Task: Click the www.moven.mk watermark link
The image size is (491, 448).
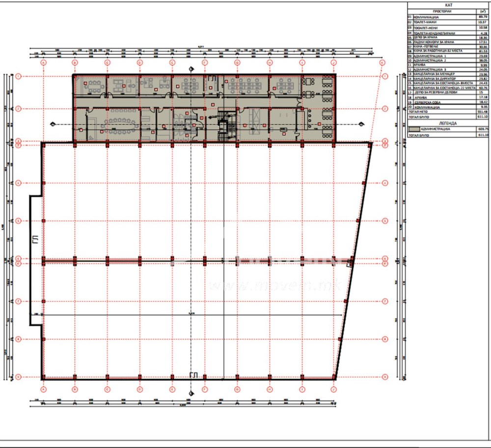Action: tap(275, 285)
